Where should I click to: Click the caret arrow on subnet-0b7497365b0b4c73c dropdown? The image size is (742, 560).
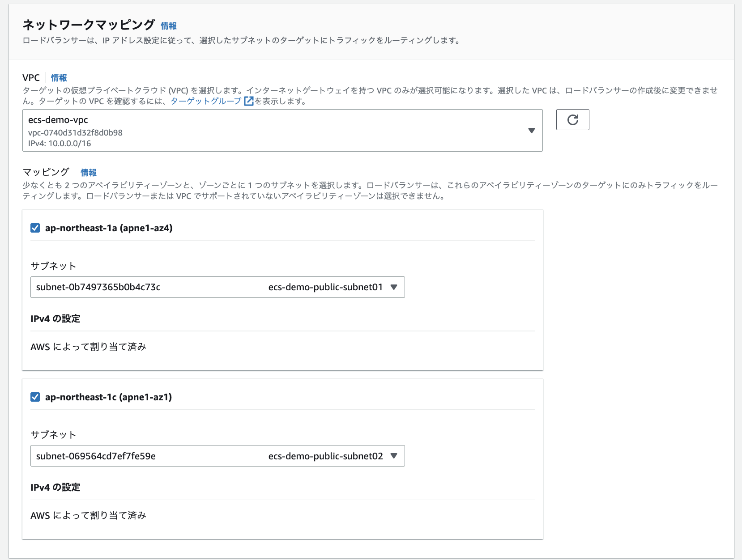point(394,287)
